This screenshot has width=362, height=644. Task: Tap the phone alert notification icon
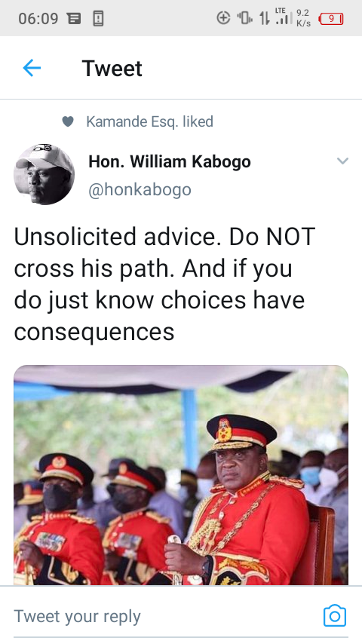pyautogui.click(x=98, y=19)
